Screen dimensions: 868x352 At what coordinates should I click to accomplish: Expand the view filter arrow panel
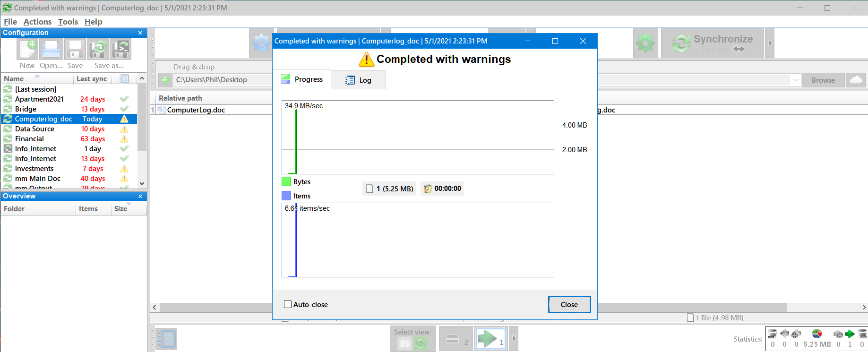pyautogui.click(x=514, y=339)
